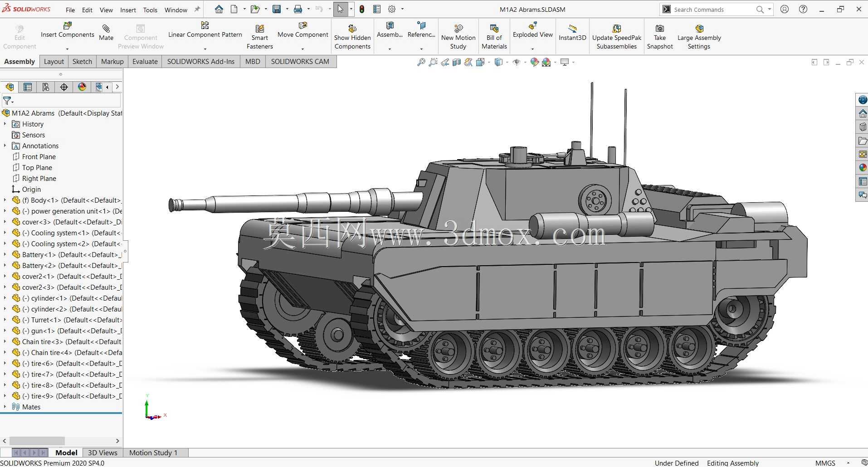Open the DimXpertManager crosshair tab
This screenshot has height=467, width=868.
[64, 87]
